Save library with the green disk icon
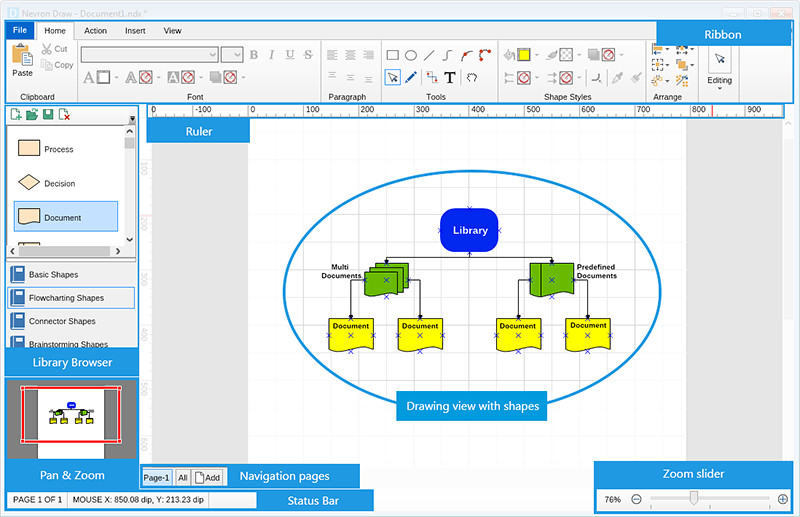This screenshot has height=517, width=800. coord(48,115)
